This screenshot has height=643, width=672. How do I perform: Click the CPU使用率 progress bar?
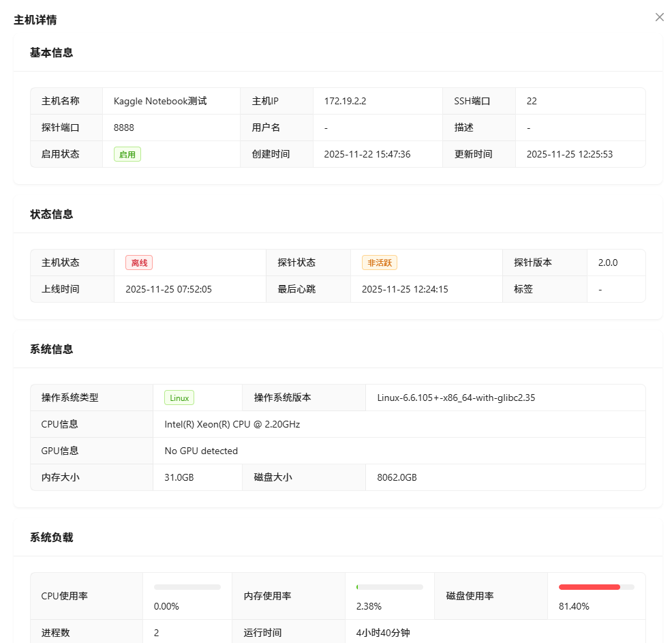coord(187,587)
